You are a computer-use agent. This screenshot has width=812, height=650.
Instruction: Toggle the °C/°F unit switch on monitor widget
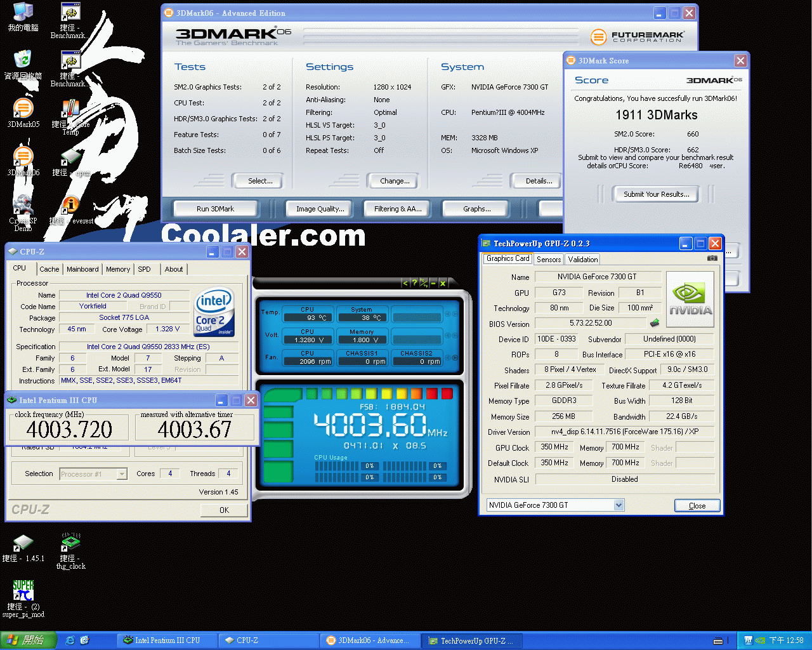[424, 283]
